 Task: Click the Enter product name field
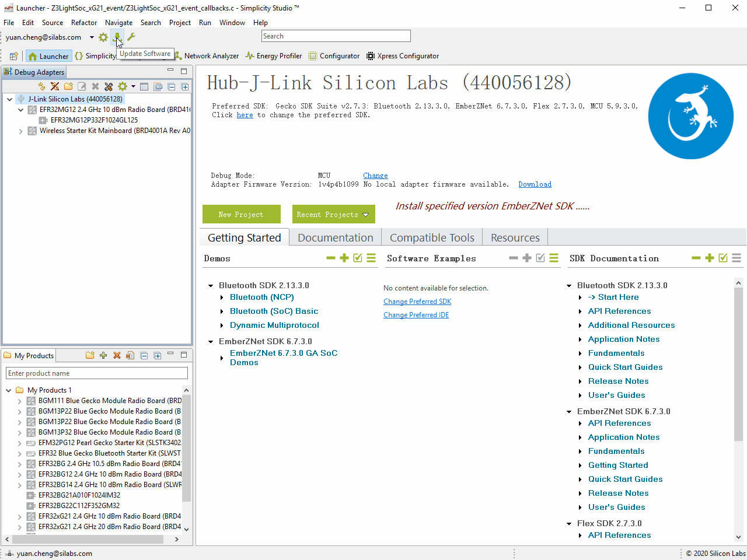pos(97,373)
